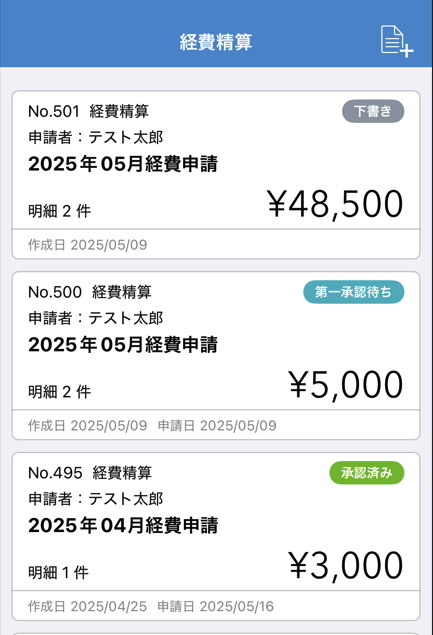Click the 承認済み status badge

367,473
